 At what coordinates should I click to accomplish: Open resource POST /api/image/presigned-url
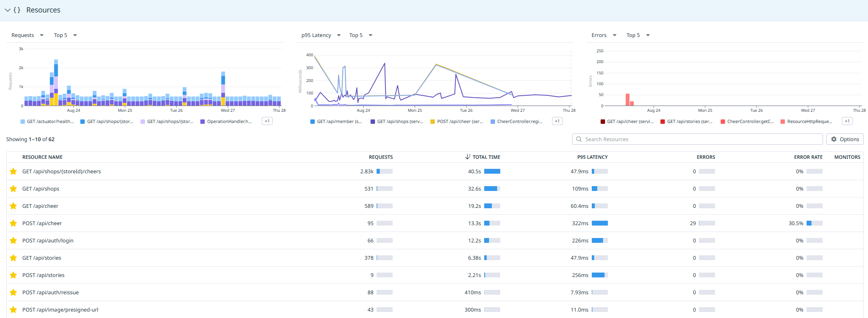point(60,310)
